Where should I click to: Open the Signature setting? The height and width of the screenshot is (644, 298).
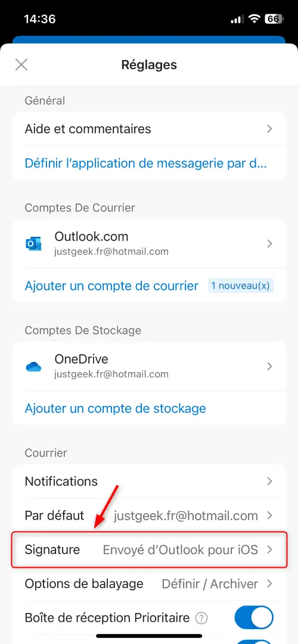(x=149, y=549)
